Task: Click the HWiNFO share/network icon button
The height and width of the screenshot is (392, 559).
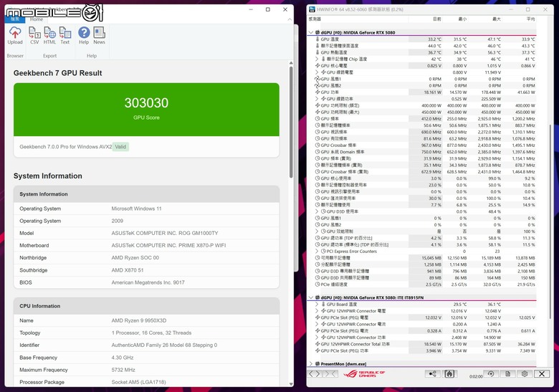Action: [x=432, y=373]
